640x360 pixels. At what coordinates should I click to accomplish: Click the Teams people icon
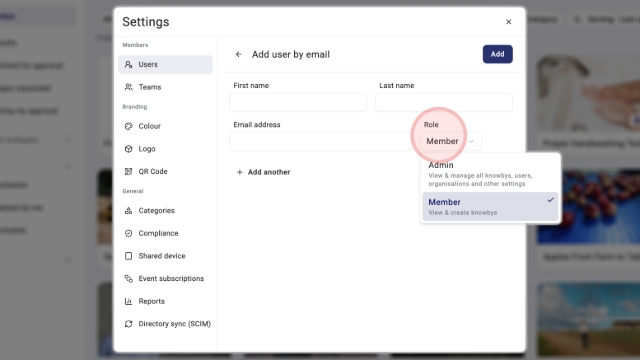[x=129, y=87]
